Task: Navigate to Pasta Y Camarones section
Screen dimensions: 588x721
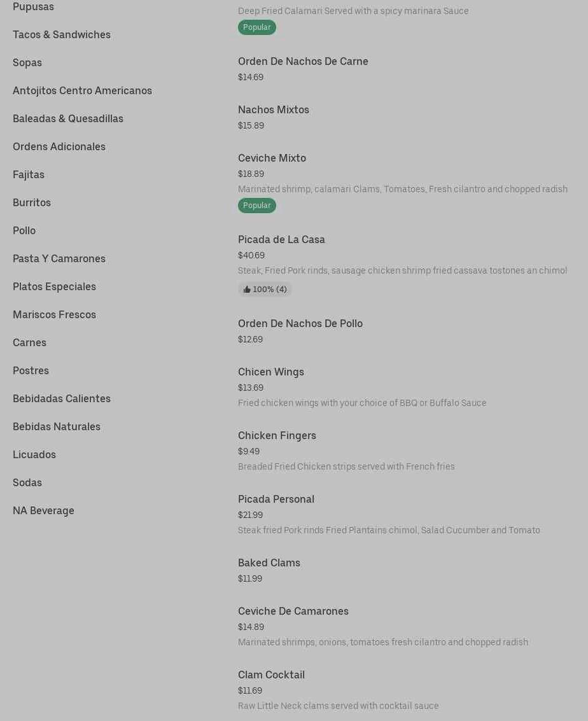Action: point(59,258)
